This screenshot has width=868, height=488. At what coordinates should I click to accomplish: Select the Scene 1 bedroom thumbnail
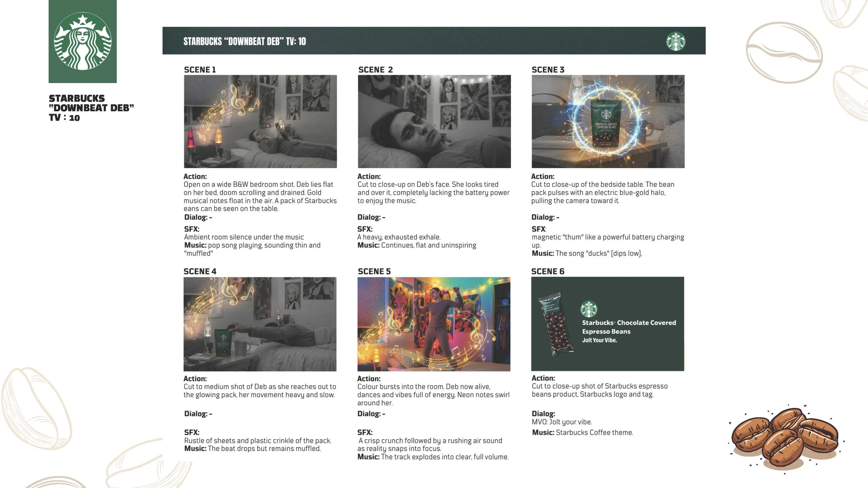click(x=260, y=121)
